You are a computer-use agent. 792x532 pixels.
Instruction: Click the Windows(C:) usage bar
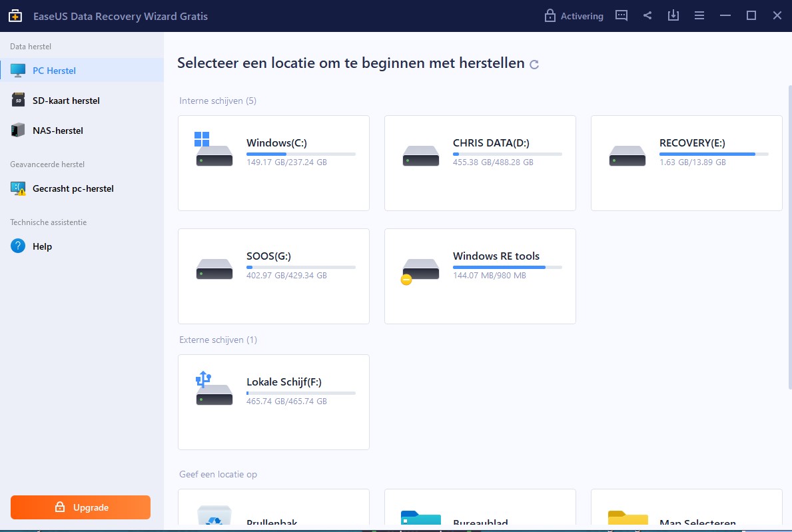click(x=301, y=154)
